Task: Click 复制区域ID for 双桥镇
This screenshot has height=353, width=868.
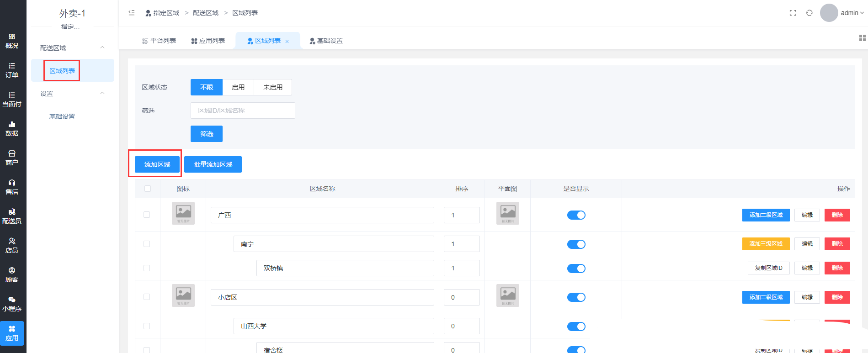Action: click(769, 268)
